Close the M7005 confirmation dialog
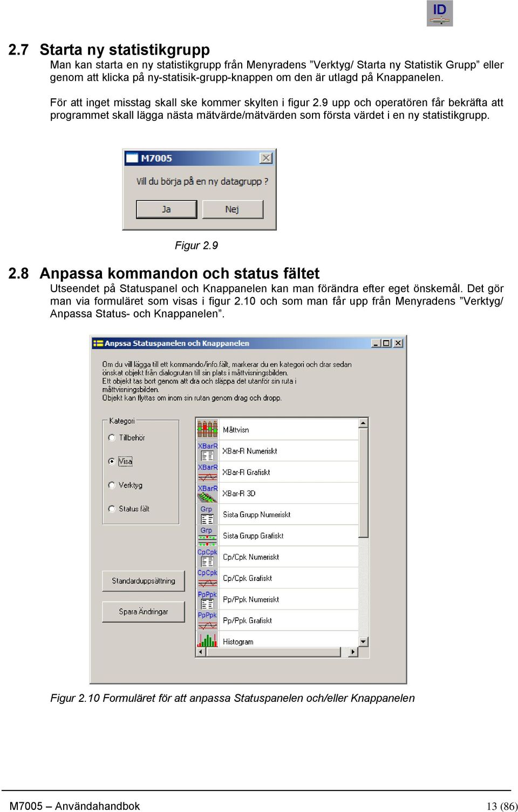The image size is (518, 812). (266, 158)
